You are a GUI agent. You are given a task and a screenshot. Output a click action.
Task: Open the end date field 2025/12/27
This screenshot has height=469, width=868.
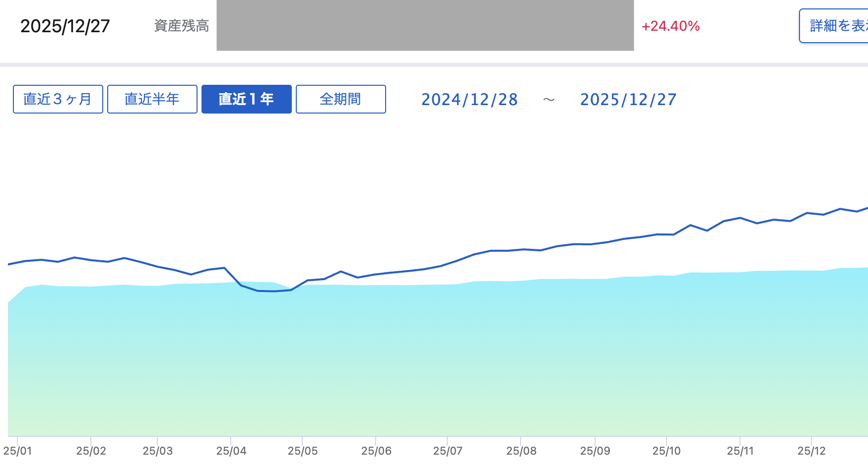pos(628,100)
